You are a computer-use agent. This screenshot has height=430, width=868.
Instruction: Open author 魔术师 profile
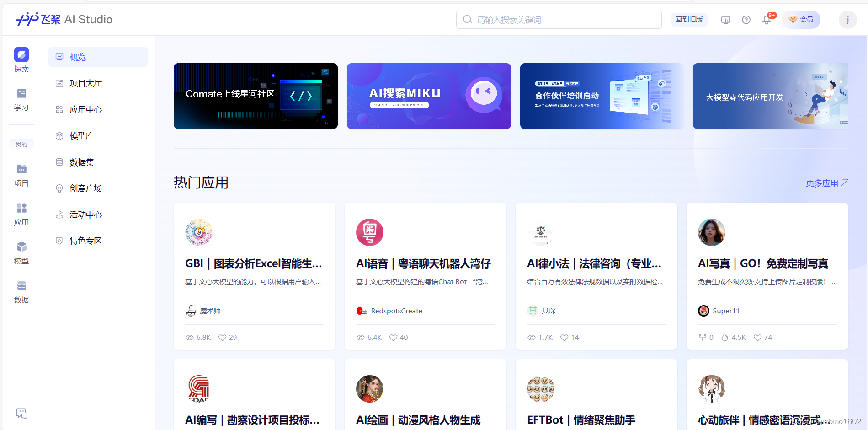tap(203, 311)
